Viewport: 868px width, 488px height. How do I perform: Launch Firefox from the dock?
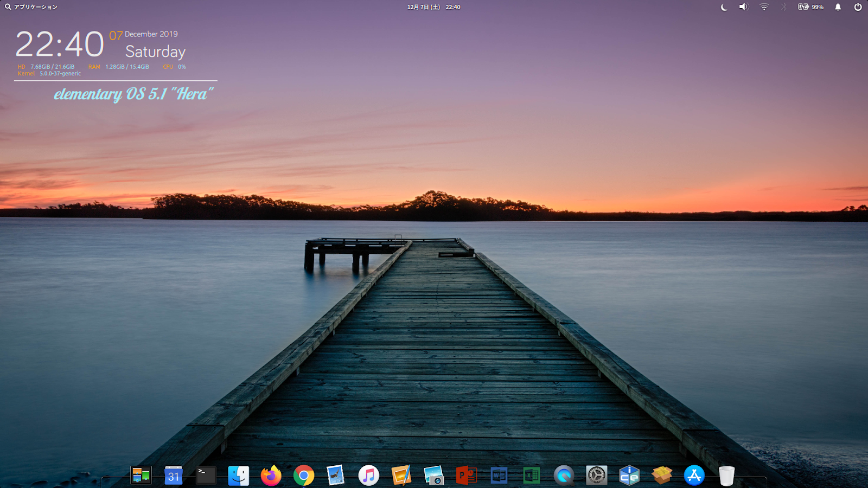[271, 476]
